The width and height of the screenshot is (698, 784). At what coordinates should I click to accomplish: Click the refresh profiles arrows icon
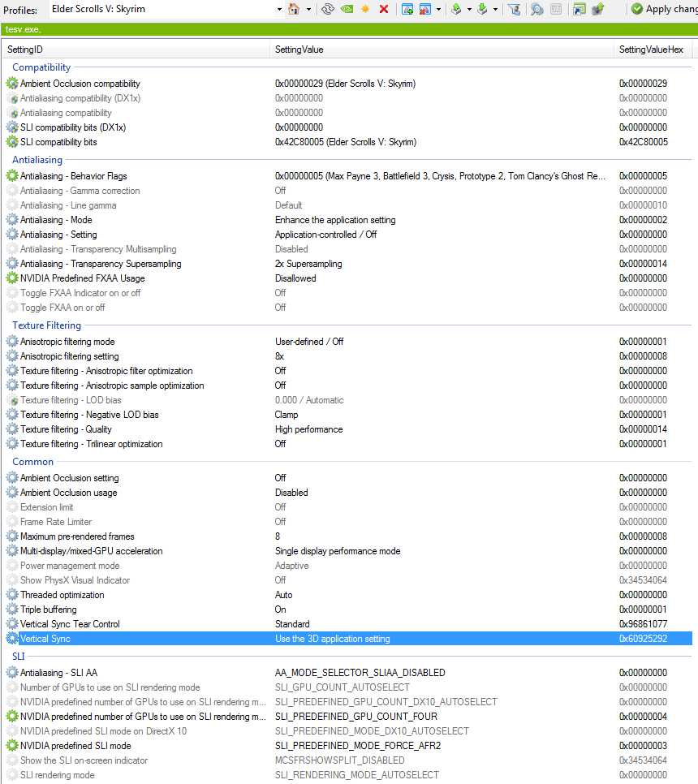click(x=328, y=9)
